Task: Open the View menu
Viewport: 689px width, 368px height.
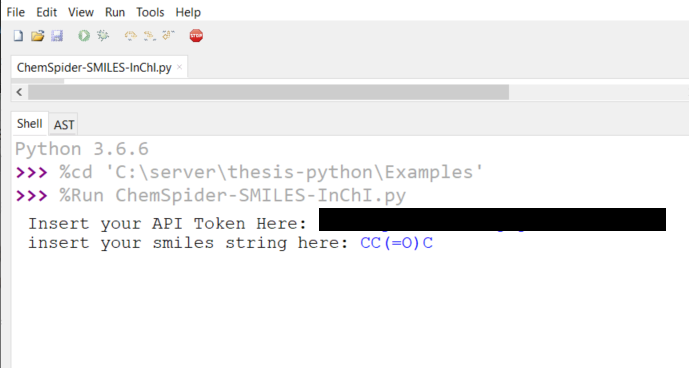Action: (81, 12)
